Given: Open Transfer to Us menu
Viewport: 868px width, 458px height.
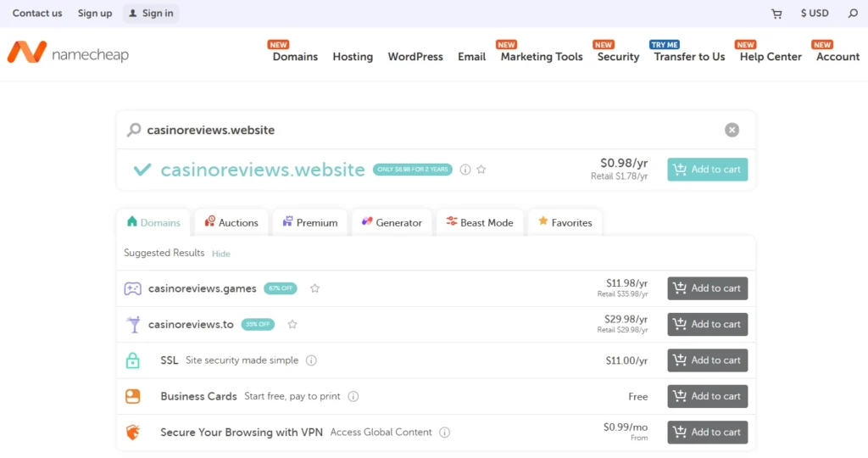Looking at the screenshot, I should (689, 57).
